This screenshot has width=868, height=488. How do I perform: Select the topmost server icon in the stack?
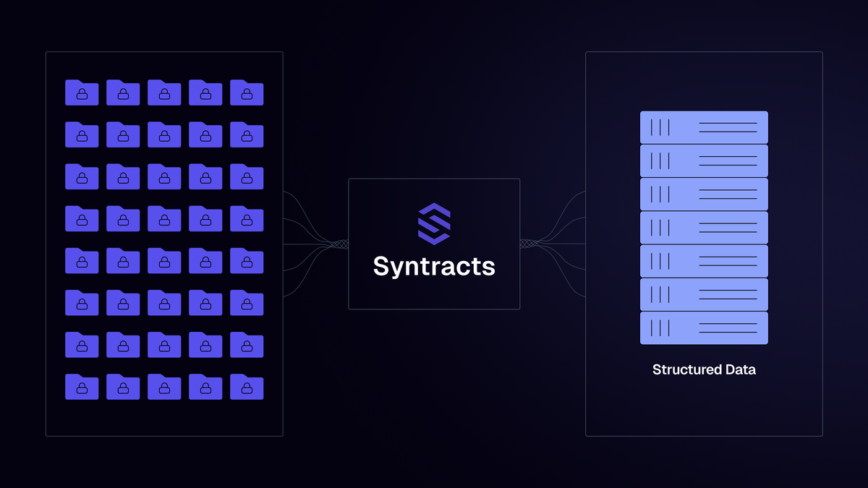704,127
